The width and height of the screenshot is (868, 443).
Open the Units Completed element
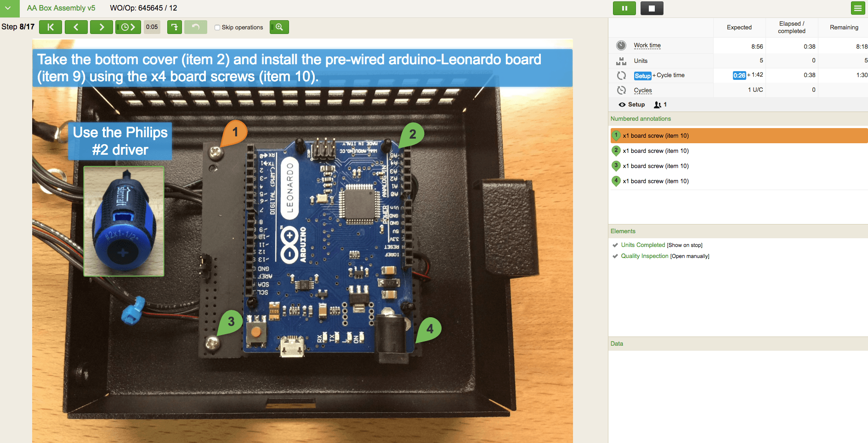coord(643,245)
